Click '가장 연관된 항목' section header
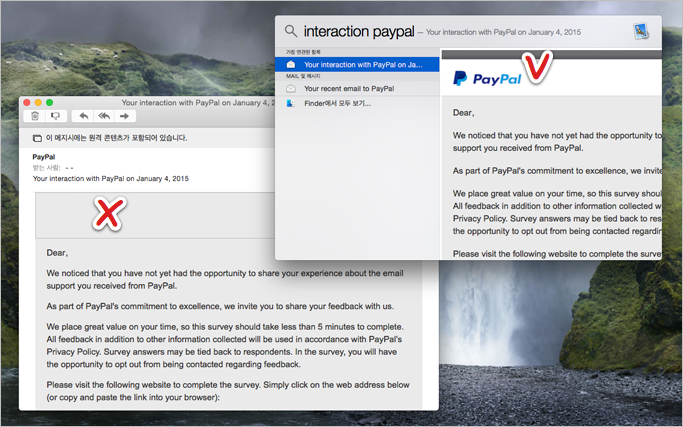Viewport: 683px width, 427px height. (x=303, y=52)
